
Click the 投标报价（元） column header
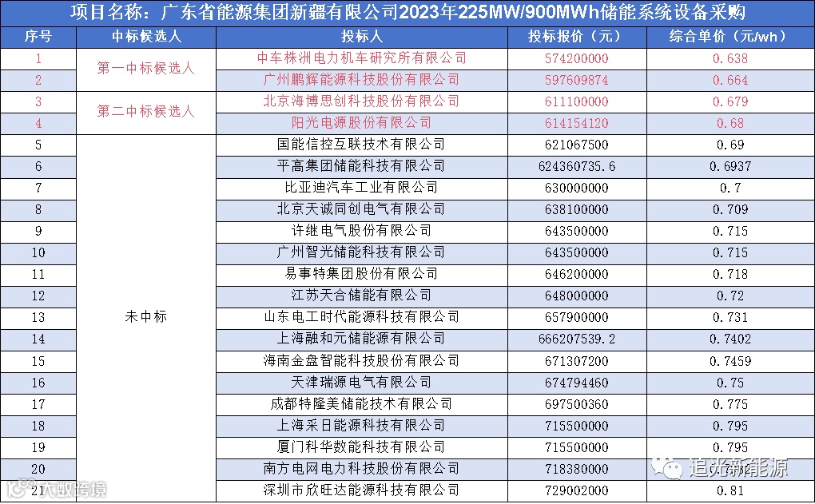[x=577, y=37]
